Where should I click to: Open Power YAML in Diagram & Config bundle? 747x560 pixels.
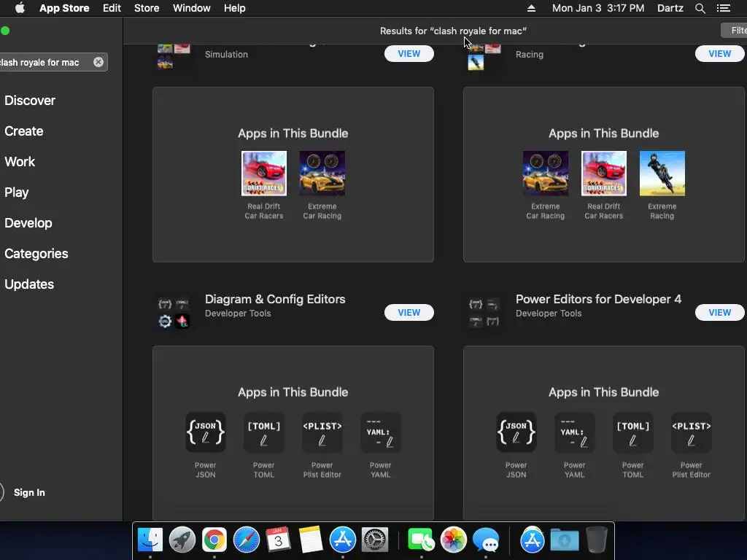381,432
